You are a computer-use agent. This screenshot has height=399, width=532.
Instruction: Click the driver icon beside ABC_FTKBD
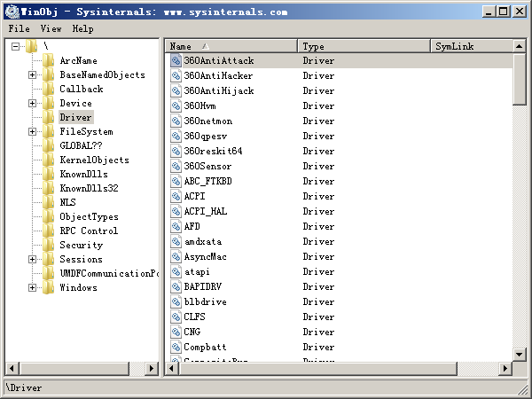click(176, 181)
